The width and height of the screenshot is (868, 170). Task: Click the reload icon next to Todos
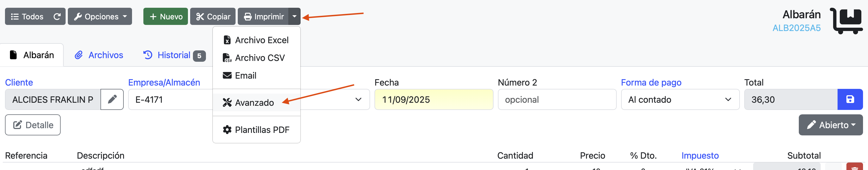57,17
